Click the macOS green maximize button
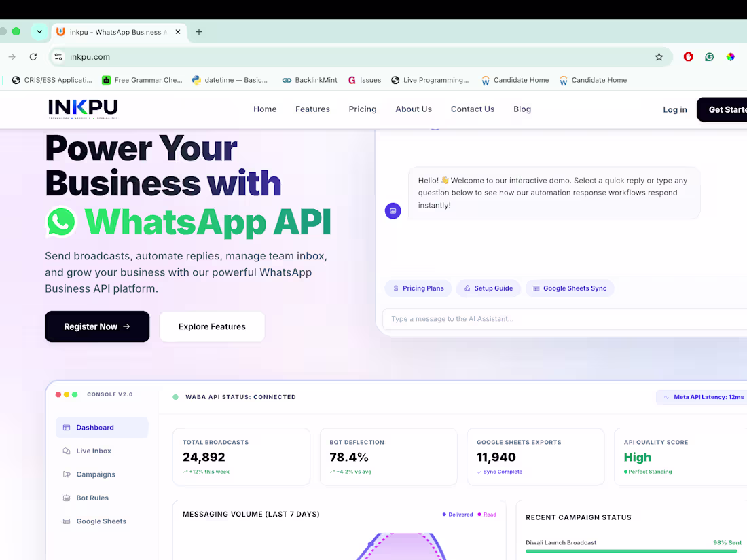 [x=16, y=31]
